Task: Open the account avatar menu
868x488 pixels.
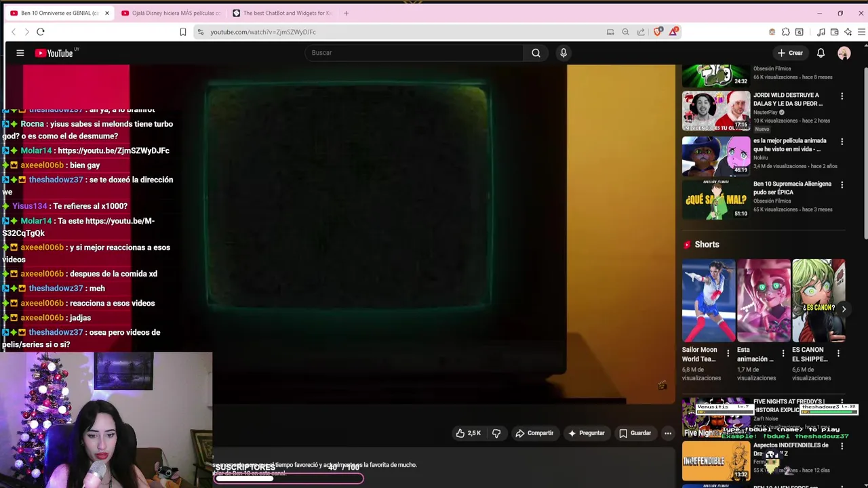Action: click(x=844, y=53)
